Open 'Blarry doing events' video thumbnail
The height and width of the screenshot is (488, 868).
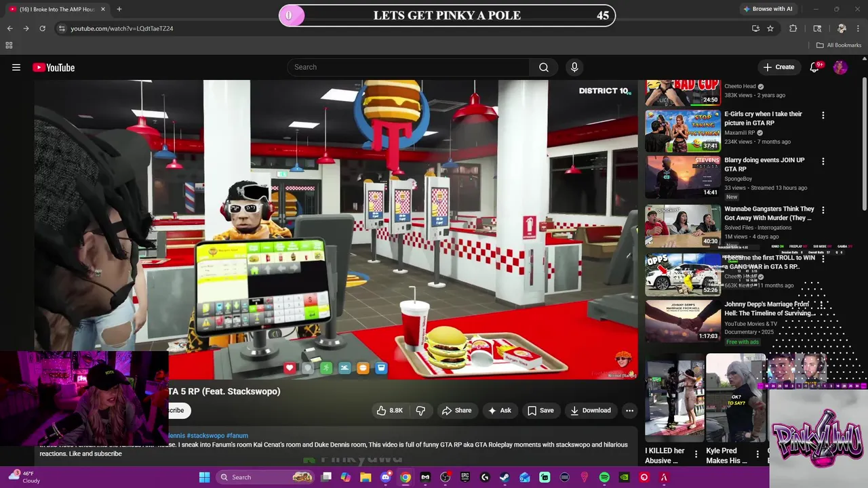[x=683, y=177]
